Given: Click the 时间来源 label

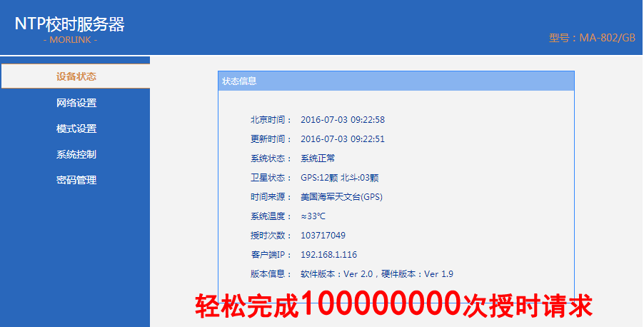Looking at the screenshot, I should 271,197.
